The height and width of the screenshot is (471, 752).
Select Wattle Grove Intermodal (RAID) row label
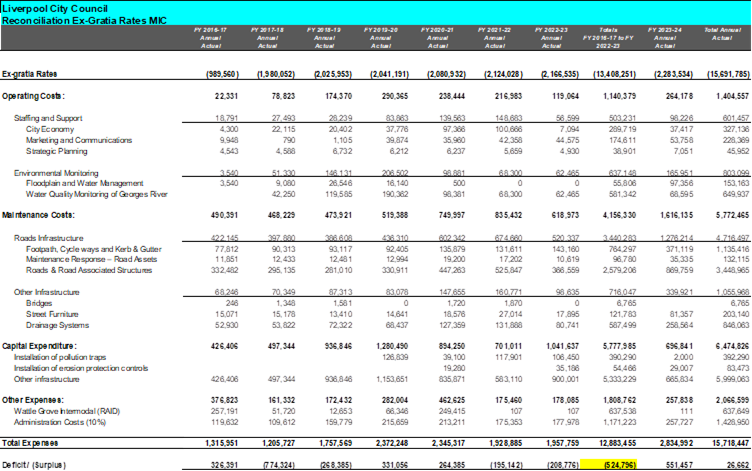pyautogui.click(x=66, y=411)
